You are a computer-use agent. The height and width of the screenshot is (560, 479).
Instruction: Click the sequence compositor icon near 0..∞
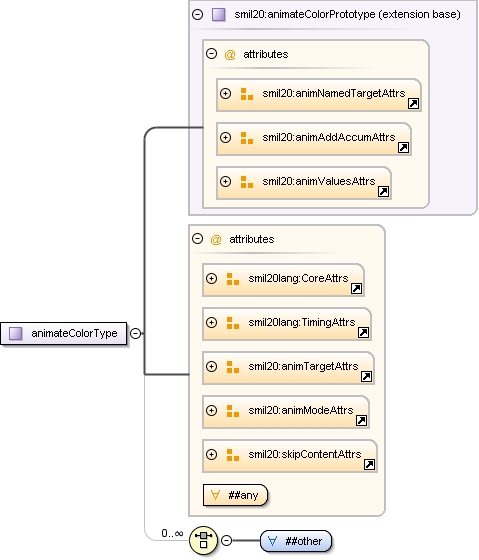click(203, 540)
